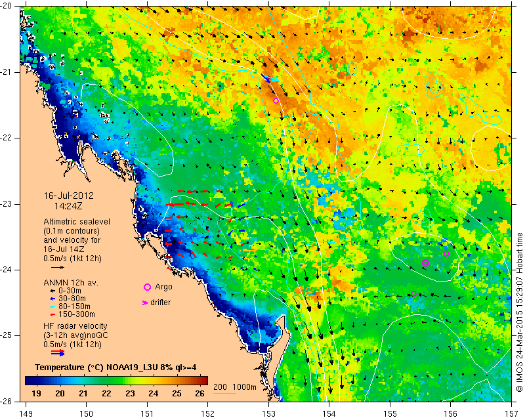Click the 'ANMN 12h av.' legend heading

click(71, 283)
